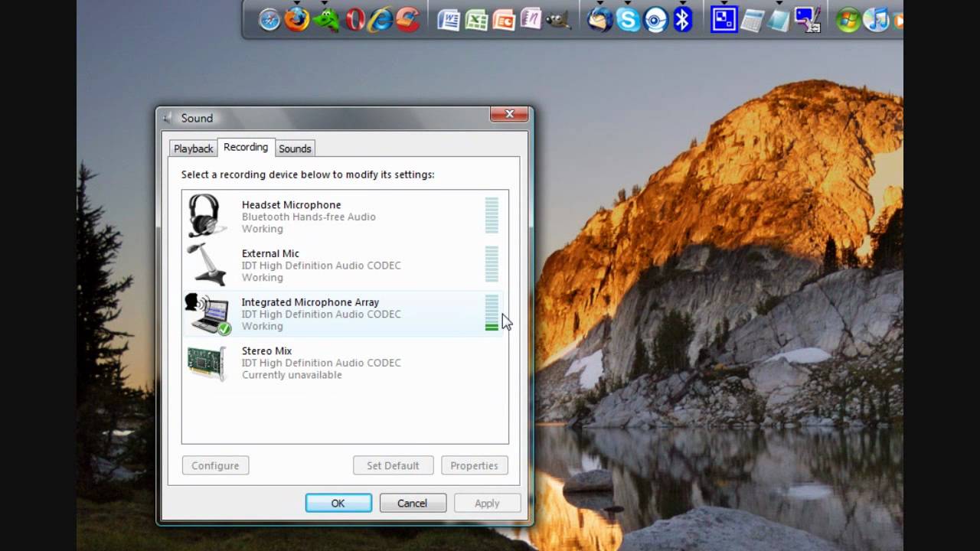Open the Calculator icon in the dock
980x551 pixels.
pyautogui.click(x=751, y=20)
